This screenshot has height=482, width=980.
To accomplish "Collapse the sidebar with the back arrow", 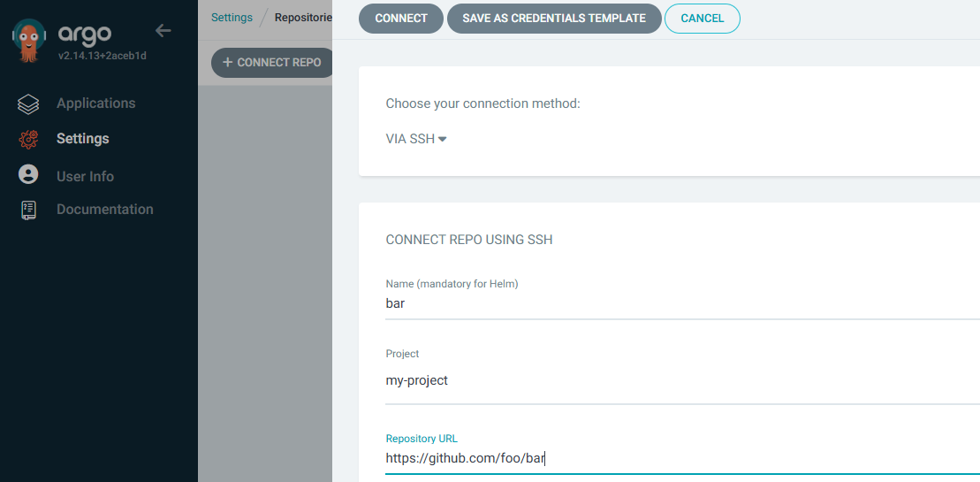I will (x=163, y=30).
